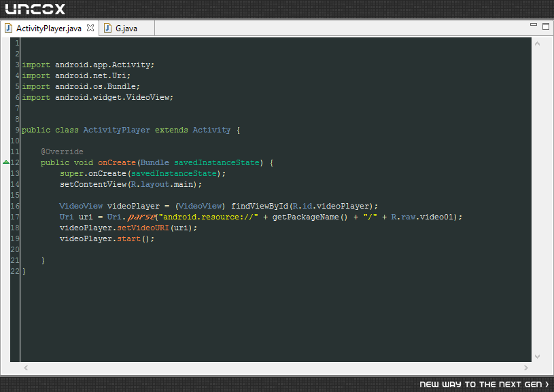Click 'super' keyword on line 13
Screen dimensions: 554x392
[x=72, y=173]
